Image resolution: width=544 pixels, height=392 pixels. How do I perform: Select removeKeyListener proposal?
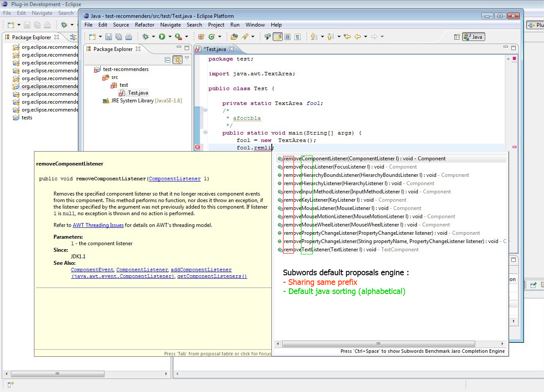342,200
